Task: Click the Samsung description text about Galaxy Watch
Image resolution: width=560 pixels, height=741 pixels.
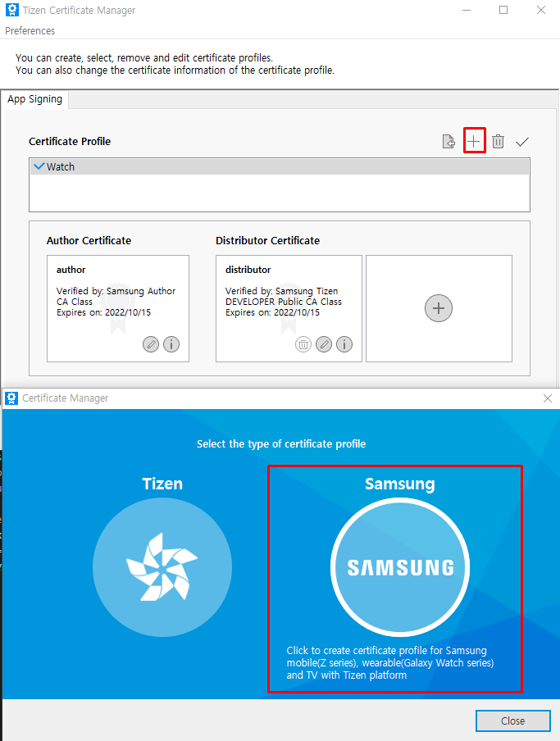Action: click(390, 662)
